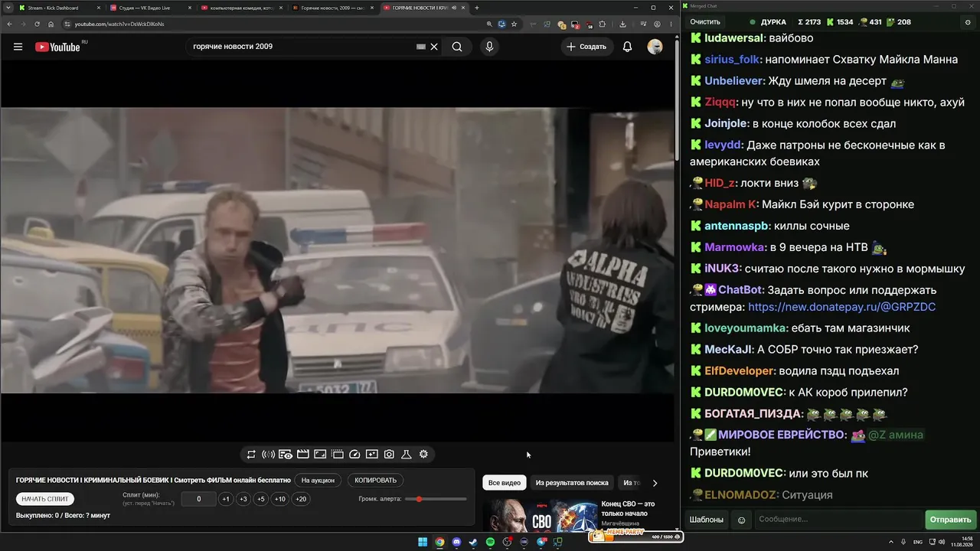Viewport: 980px width, 551px height.
Task: Click the film video player frame
Action: tap(337, 250)
